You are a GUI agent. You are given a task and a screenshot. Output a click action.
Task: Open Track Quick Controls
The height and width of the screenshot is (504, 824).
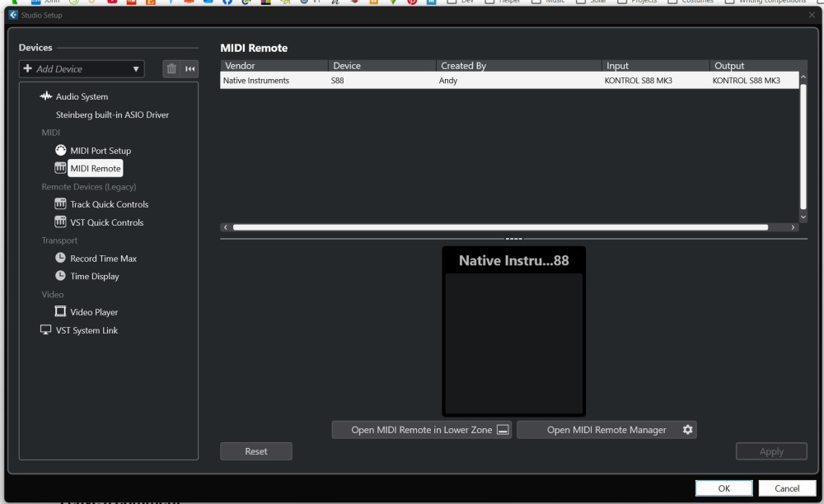click(110, 204)
